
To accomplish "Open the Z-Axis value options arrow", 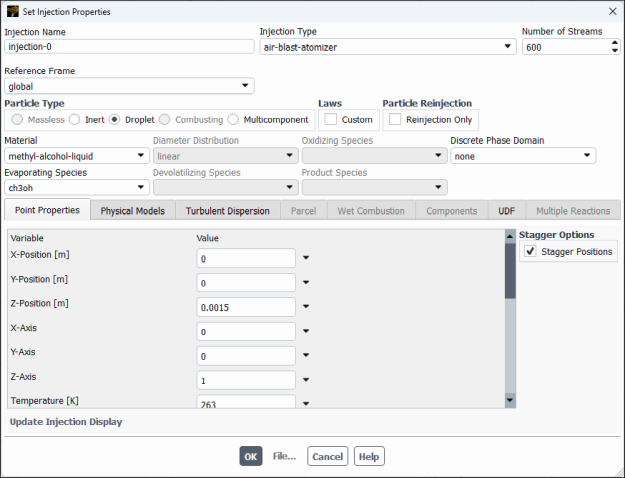I will 306,380.
